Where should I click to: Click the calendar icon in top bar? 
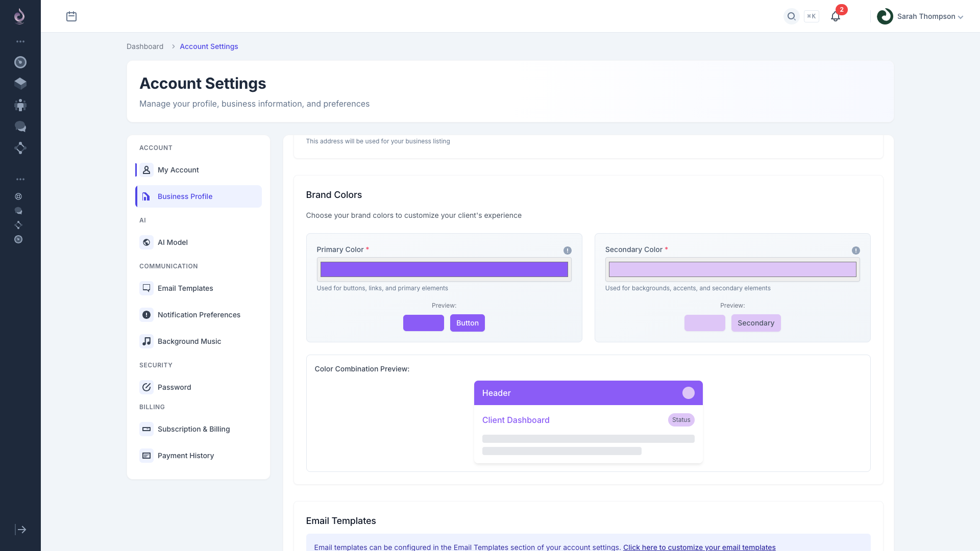71,16
